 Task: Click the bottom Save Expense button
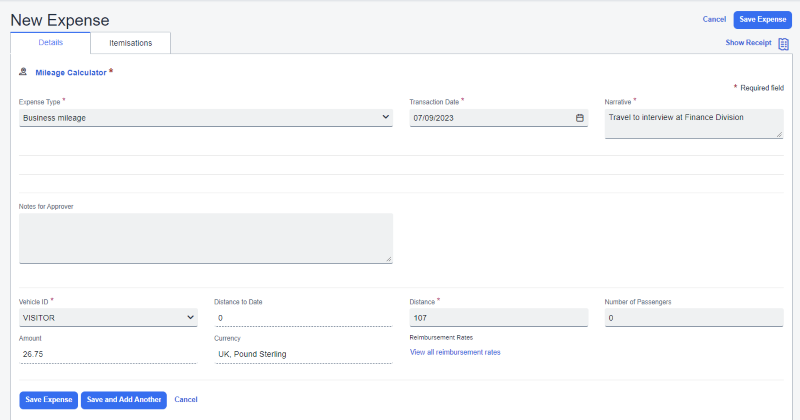tap(48, 399)
